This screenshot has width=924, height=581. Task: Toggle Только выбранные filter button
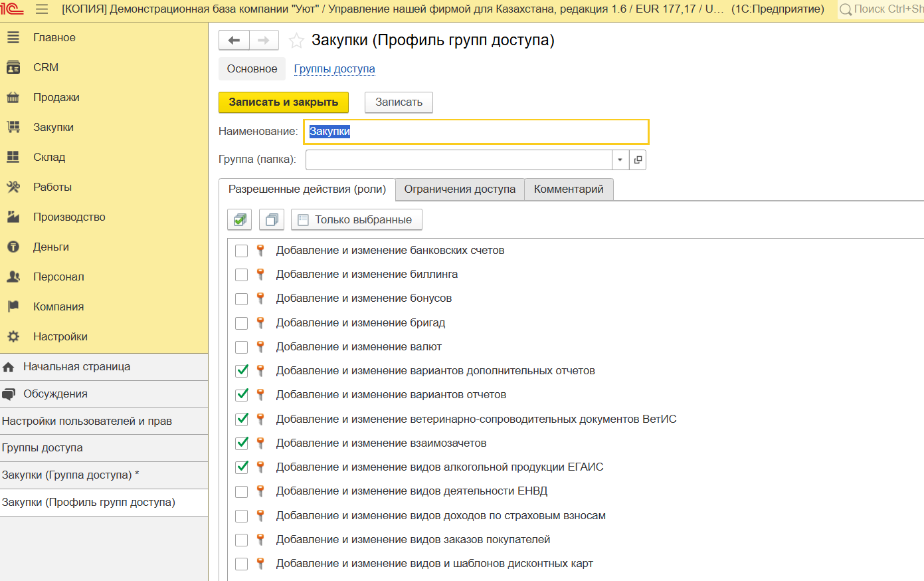[x=356, y=219]
